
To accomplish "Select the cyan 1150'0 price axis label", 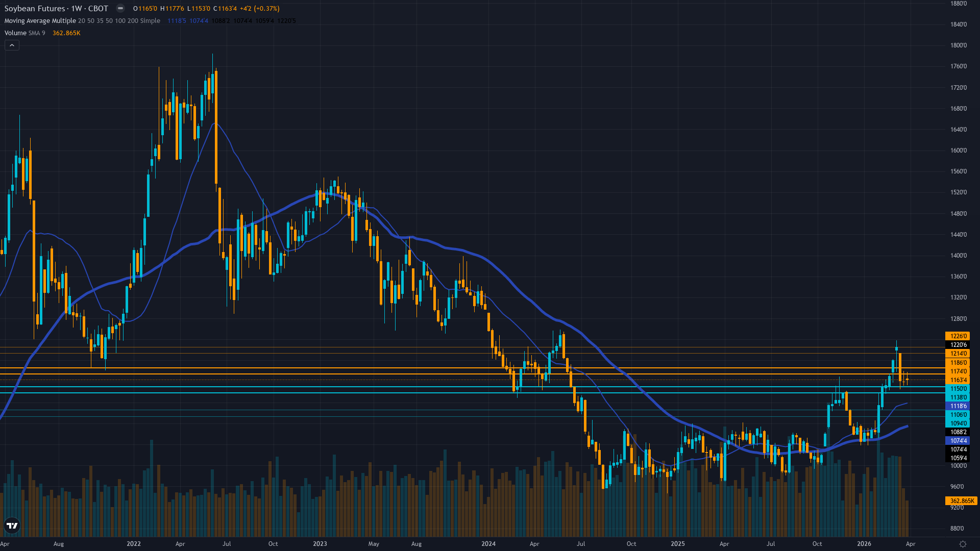I will [x=958, y=389].
